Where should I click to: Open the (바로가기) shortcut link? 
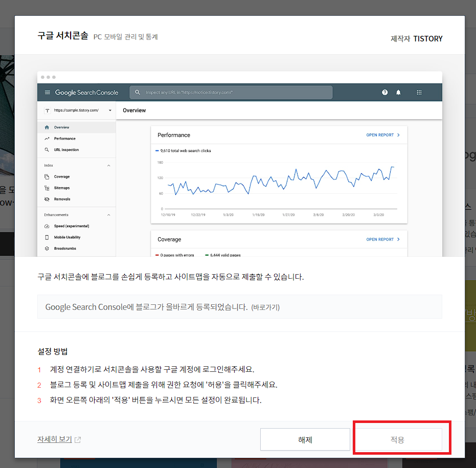pyautogui.click(x=265, y=307)
